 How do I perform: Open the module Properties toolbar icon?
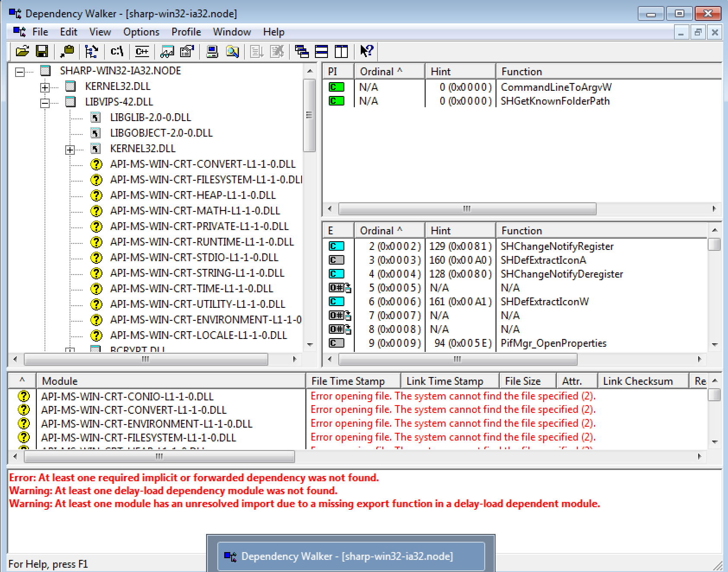187,51
